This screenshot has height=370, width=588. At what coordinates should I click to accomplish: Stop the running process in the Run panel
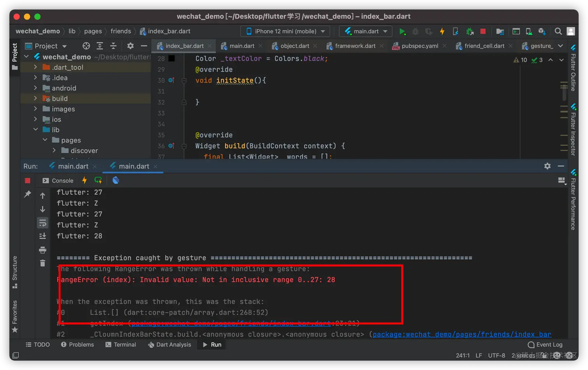click(x=28, y=181)
